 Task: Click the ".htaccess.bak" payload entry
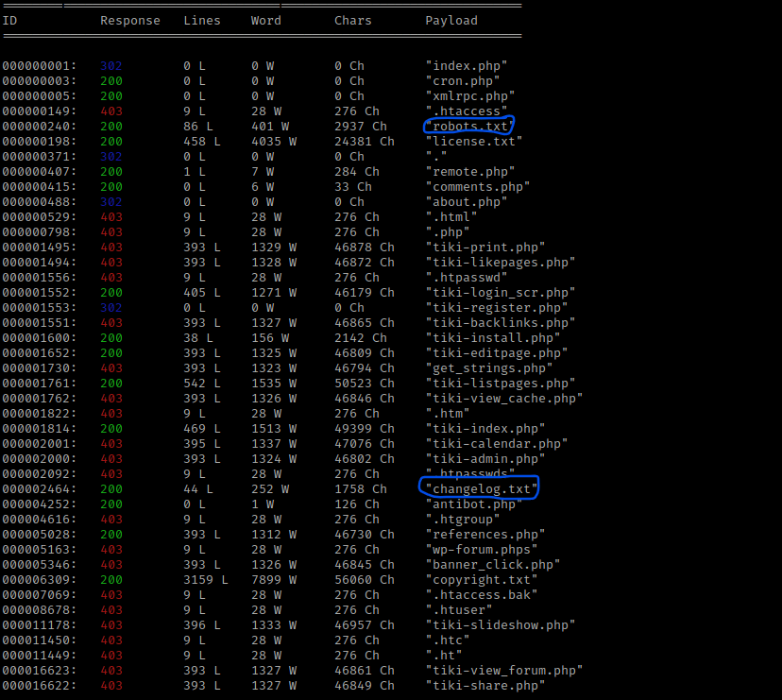point(481,594)
